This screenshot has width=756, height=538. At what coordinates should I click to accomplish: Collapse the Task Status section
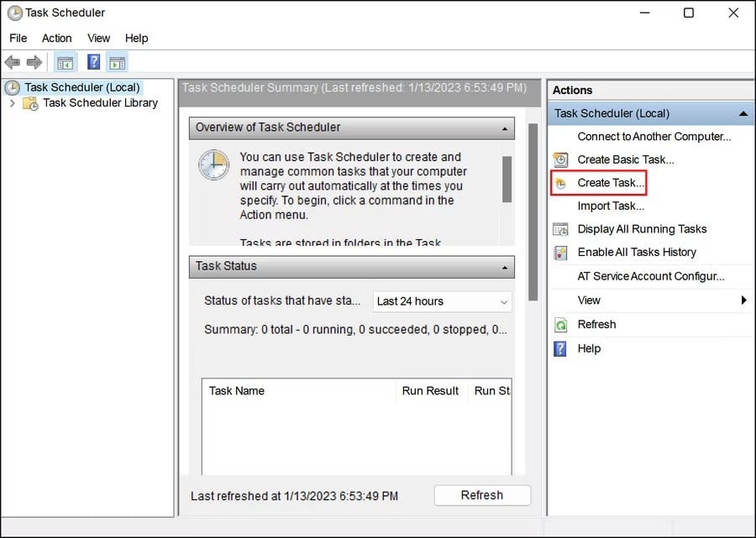click(x=504, y=267)
